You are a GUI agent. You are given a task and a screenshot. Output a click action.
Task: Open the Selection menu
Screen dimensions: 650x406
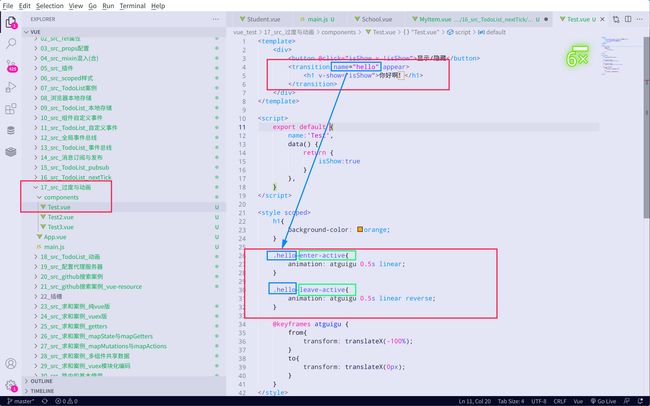point(49,6)
